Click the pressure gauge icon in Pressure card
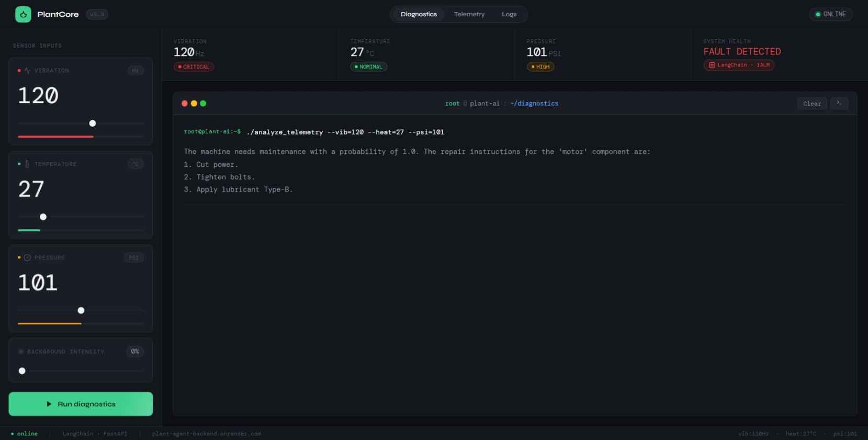868x440 pixels. (x=27, y=258)
